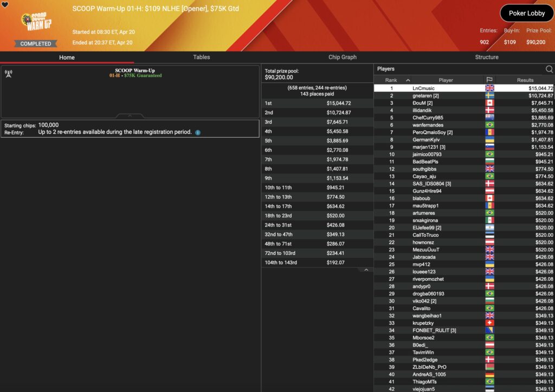Click andypr0's Denmark flag

tap(489, 286)
